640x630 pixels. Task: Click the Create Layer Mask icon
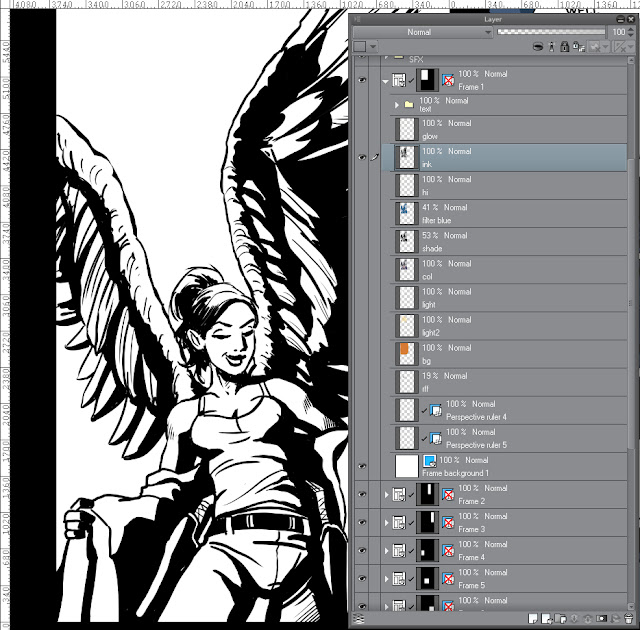[601, 619]
